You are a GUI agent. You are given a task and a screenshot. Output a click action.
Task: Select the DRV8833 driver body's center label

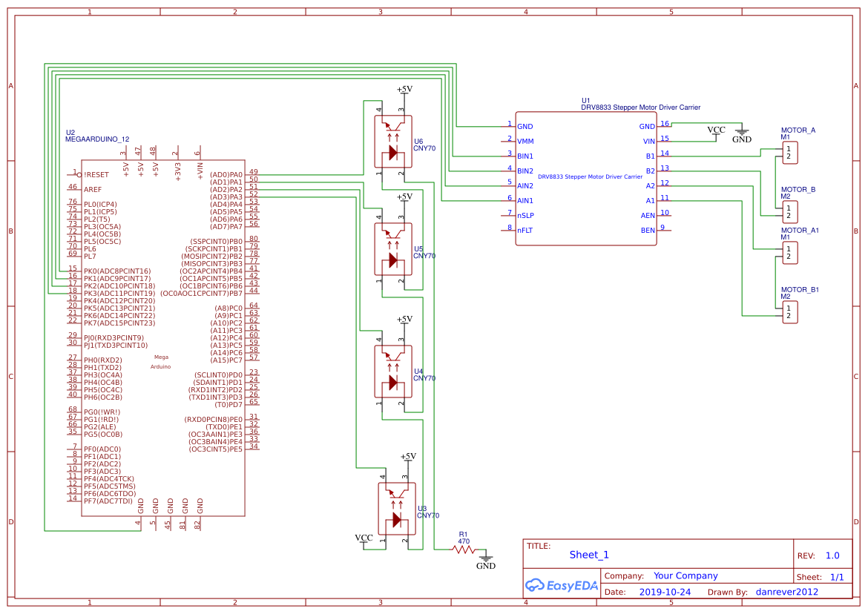(x=590, y=177)
